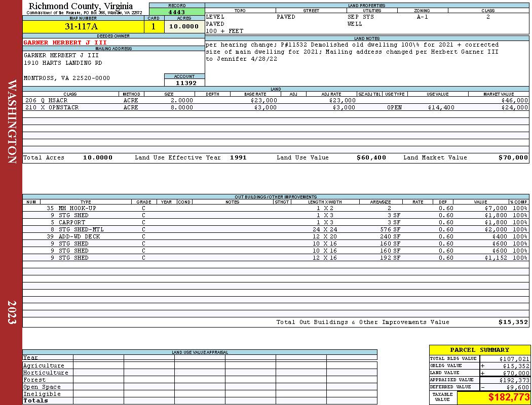Select the $24,000 market value cell
Viewport: 532px width, 405px height.
[515, 107]
